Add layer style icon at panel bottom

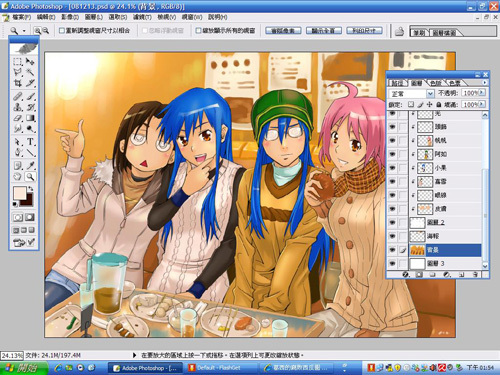coord(406,275)
